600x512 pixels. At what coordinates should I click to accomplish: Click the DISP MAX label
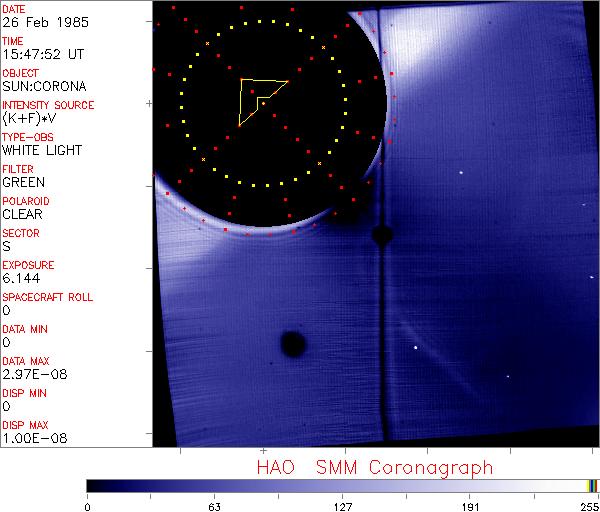[x=25, y=425]
